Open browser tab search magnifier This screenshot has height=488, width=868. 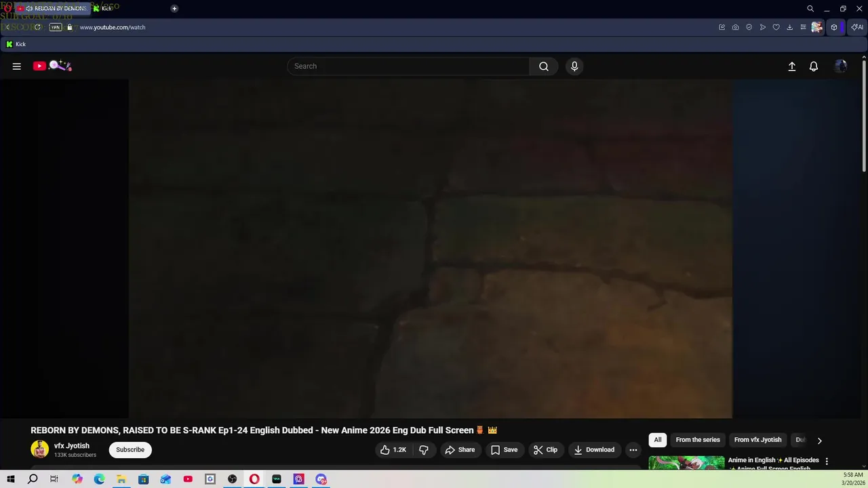tap(810, 9)
